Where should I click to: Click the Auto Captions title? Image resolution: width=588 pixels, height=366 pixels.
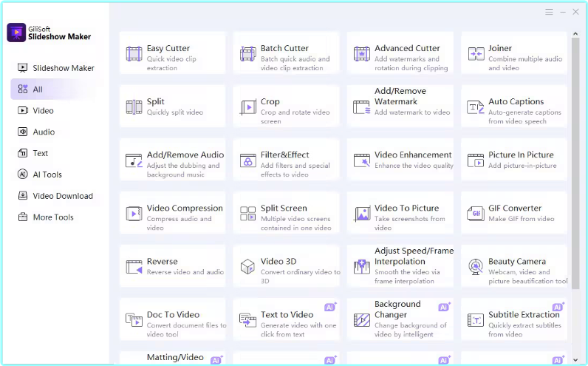[x=516, y=101]
